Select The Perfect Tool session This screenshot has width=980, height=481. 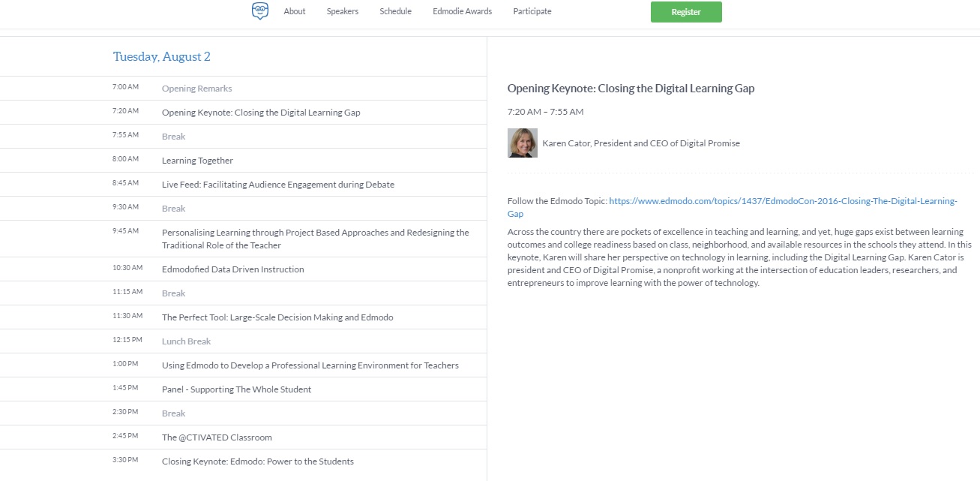[277, 317]
